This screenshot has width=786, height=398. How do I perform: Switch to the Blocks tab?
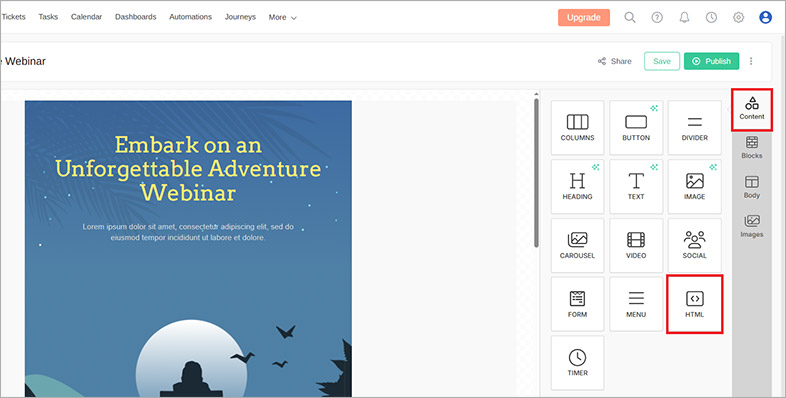(751, 148)
